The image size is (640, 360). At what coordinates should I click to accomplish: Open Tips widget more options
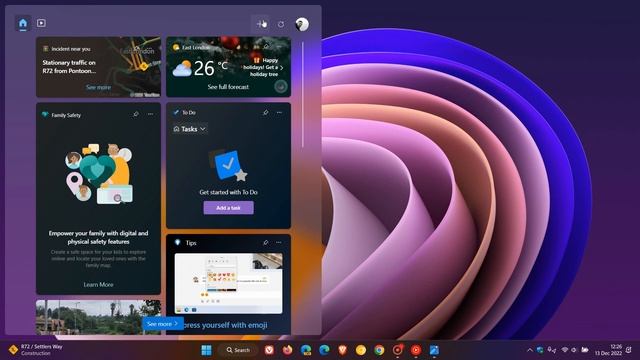(x=279, y=242)
